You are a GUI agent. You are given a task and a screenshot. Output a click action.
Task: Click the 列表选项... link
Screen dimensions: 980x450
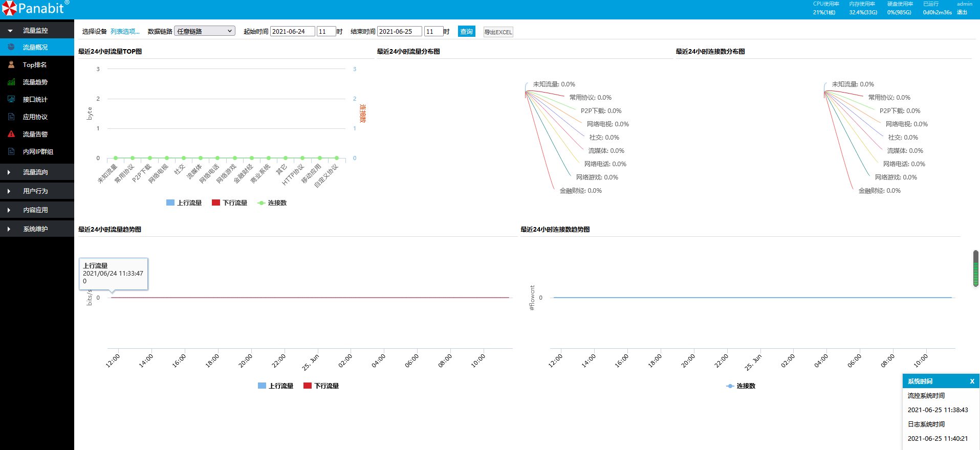pyautogui.click(x=125, y=31)
